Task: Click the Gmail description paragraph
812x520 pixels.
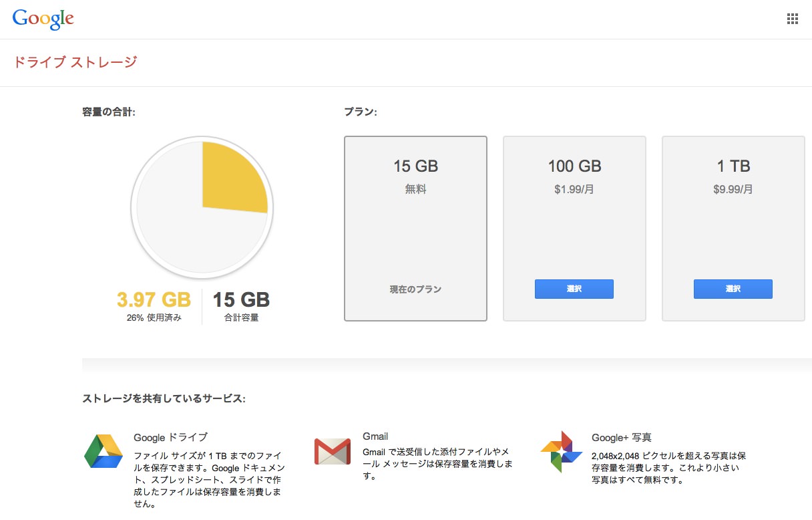Action: pyautogui.click(x=437, y=464)
